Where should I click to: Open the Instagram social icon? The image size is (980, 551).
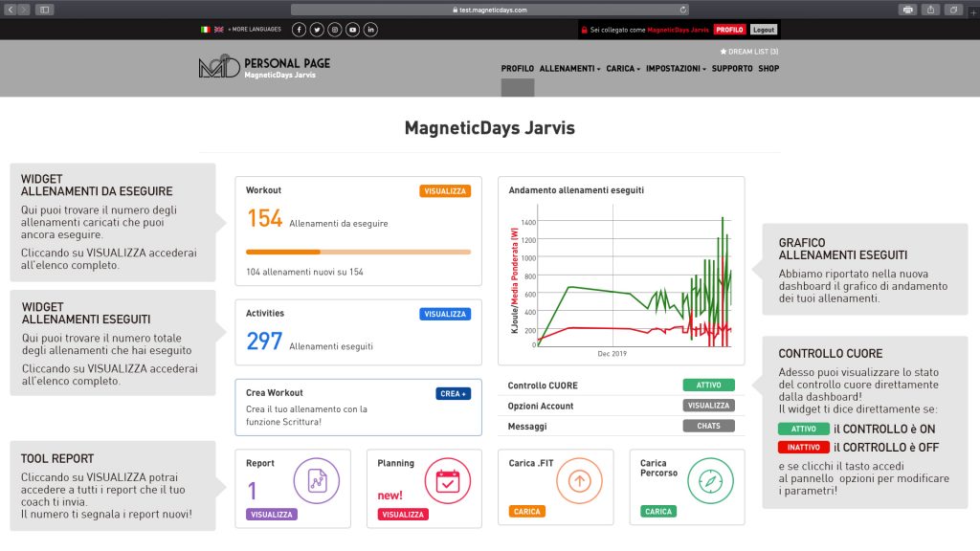click(x=335, y=30)
